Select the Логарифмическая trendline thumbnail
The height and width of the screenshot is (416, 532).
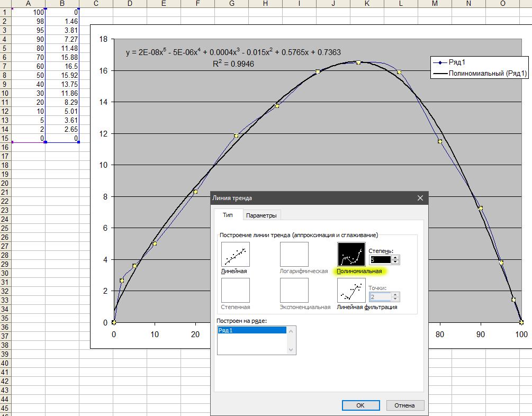(294, 254)
